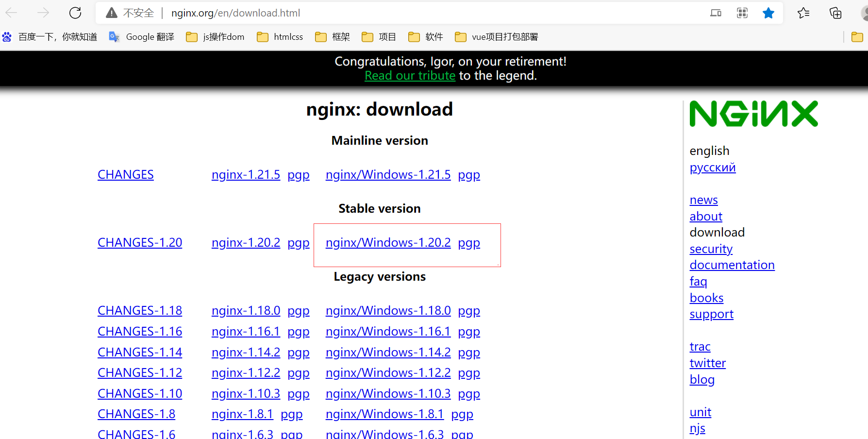
Task: Open the CHANGES-1.12 link
Action: point(140,373)
